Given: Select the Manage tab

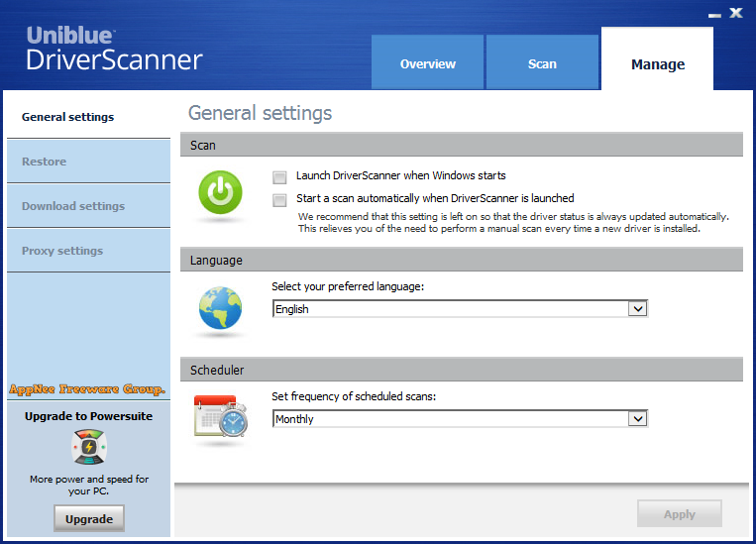Looking at the screenshot, I should [657, 59].
